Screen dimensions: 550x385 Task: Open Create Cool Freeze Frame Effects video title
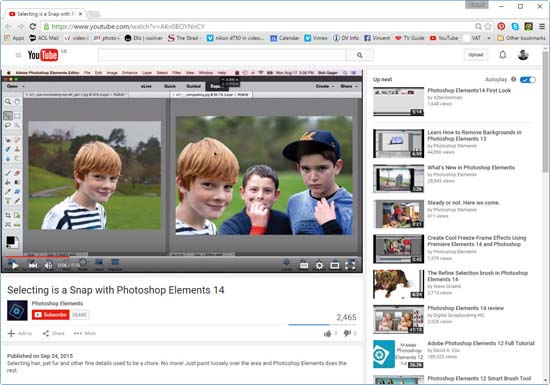[476, 241]
